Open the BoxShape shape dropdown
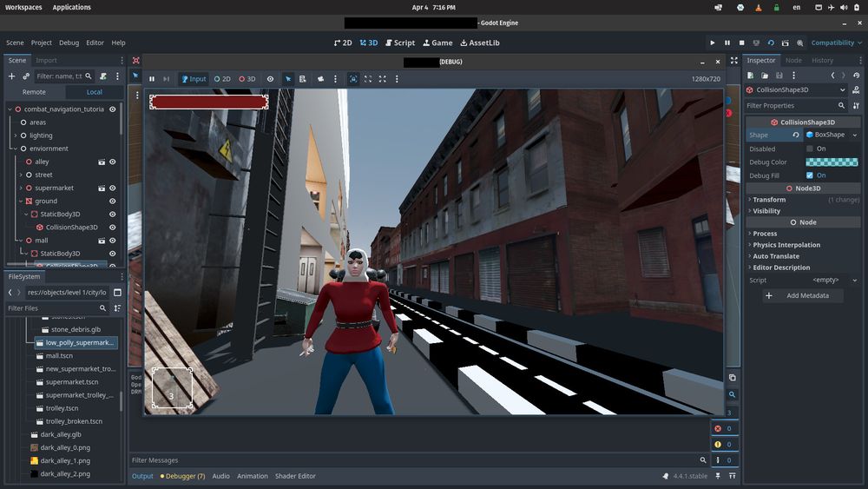868x489 pixels. click(x=832, y=135)
